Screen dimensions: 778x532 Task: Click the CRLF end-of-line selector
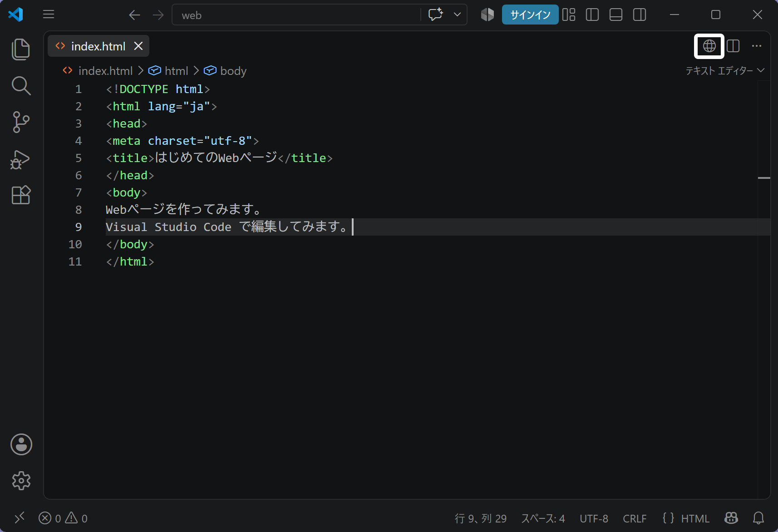tap(635, 518)
